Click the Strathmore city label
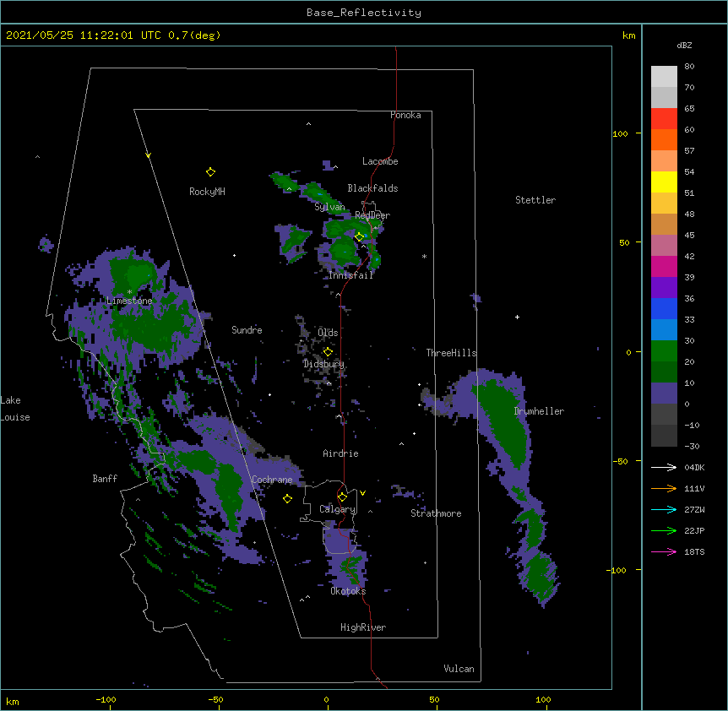 (436, 513)
